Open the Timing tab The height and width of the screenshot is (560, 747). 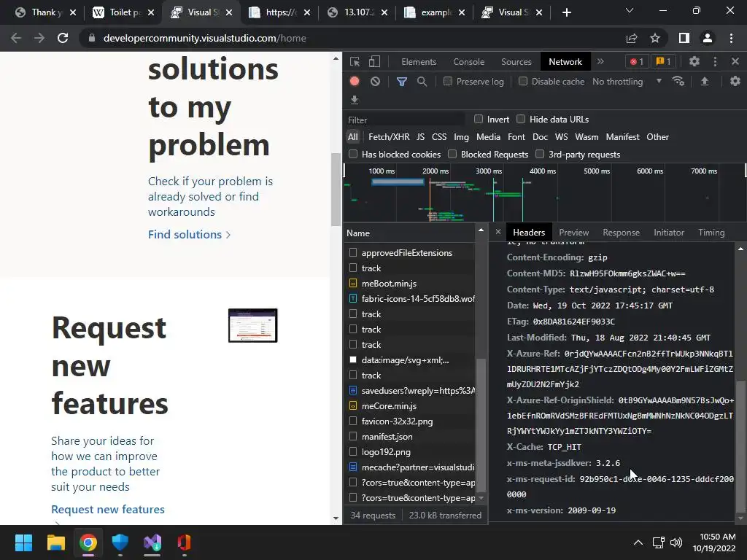tap(711, 233)
